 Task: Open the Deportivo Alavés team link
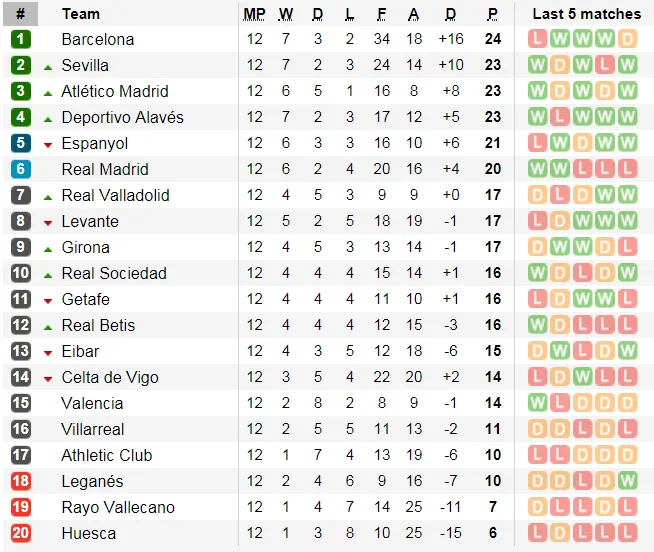tap(123, 117)
